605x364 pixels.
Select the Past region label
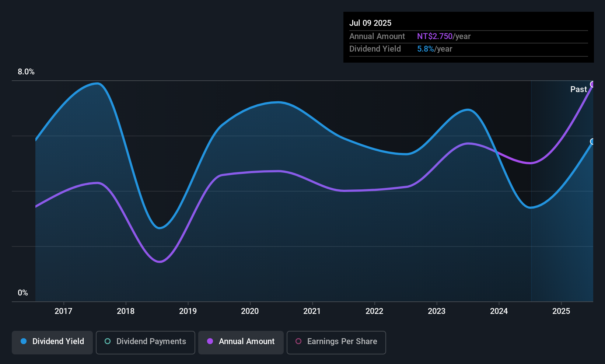point(578,89)
